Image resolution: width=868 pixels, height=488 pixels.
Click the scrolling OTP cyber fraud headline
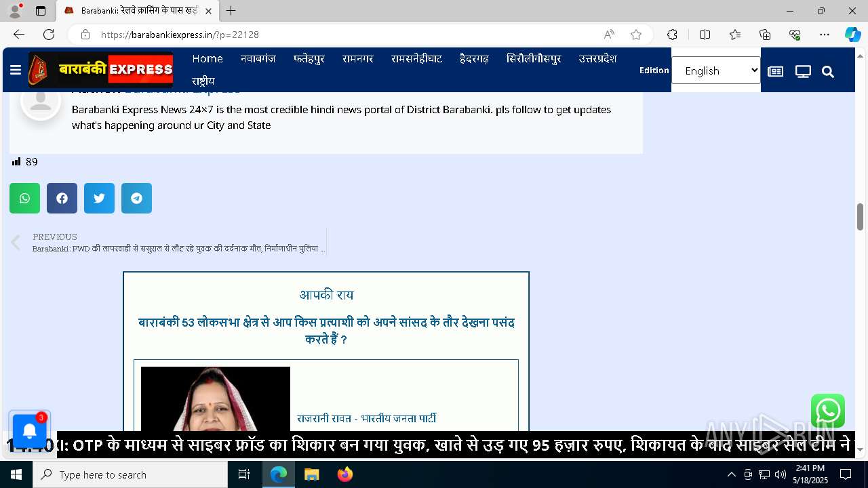[456, 445]
